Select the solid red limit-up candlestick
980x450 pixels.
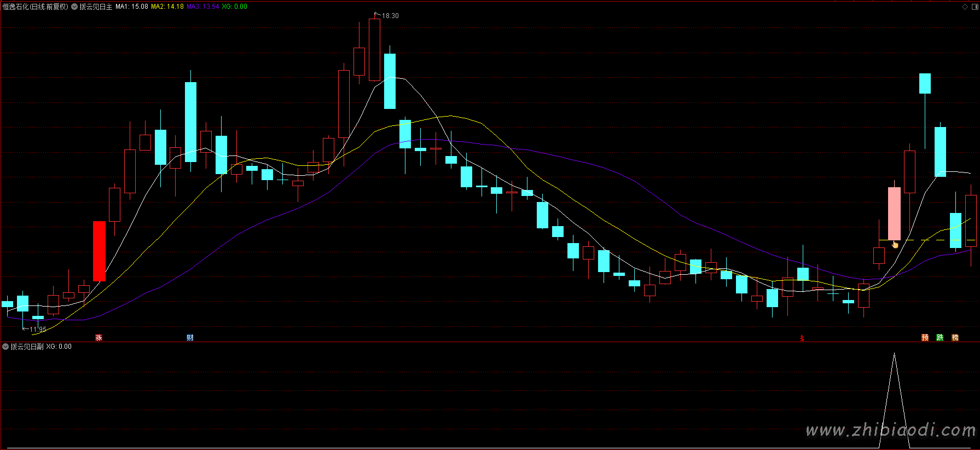pyautogui.click(x=99, y=251)
